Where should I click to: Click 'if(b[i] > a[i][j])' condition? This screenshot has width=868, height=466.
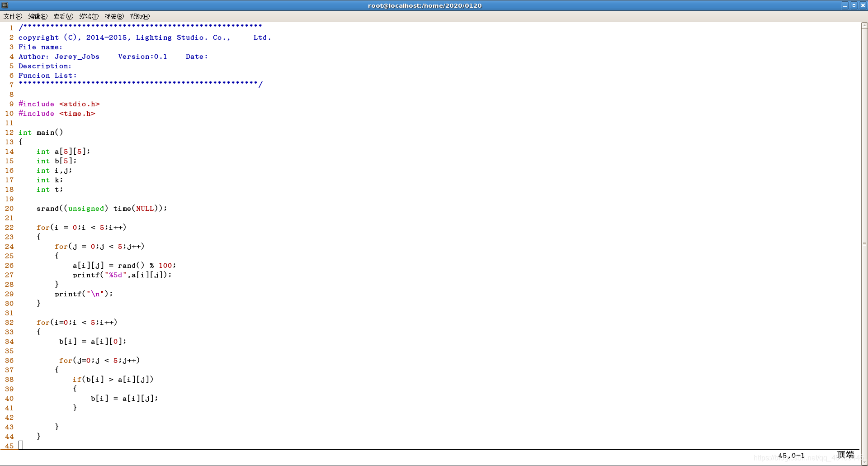(113, 380)
